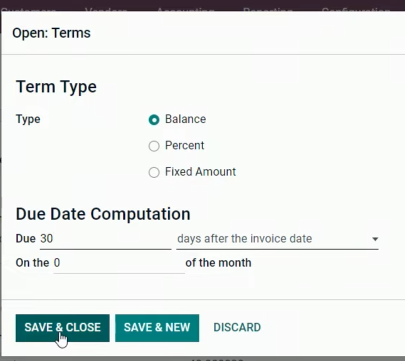Click the Percent option label text
405x361 pixels.
pos(184,145)
